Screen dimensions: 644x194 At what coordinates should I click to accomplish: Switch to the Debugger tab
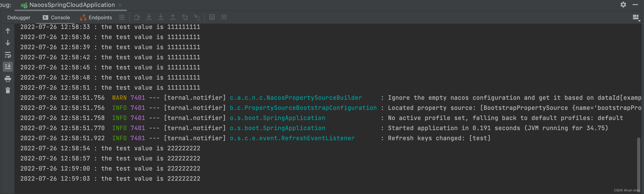(19, 17)
